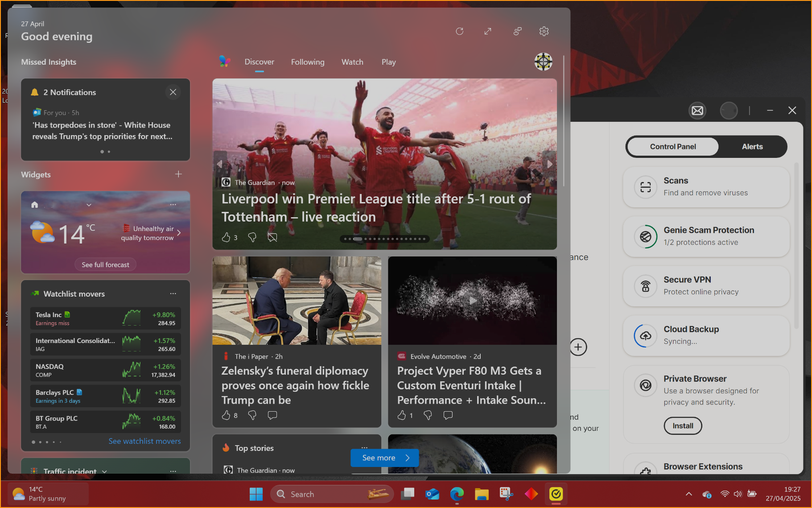The height and width of the screenshot is (508, 812).
Task: Open weather widget home icon
Action: click(x=35, y=205)
